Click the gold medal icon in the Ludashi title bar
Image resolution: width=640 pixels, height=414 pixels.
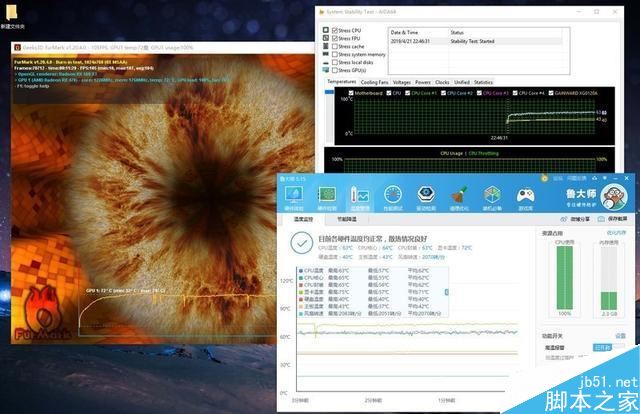[544, 178]
